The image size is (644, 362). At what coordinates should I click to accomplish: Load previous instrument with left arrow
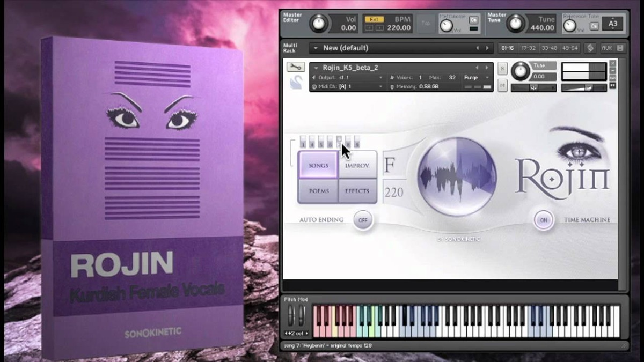(x=478, y=68)
